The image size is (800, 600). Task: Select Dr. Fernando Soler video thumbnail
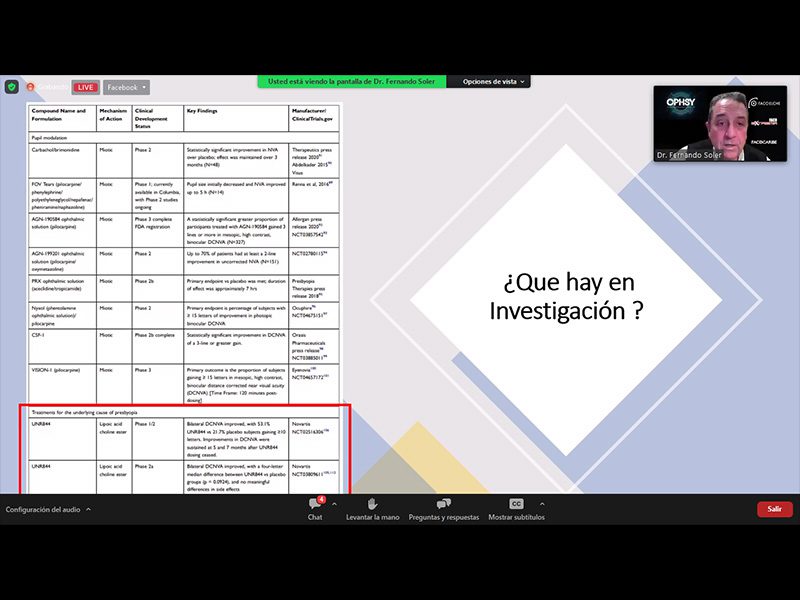pos(720,123)
